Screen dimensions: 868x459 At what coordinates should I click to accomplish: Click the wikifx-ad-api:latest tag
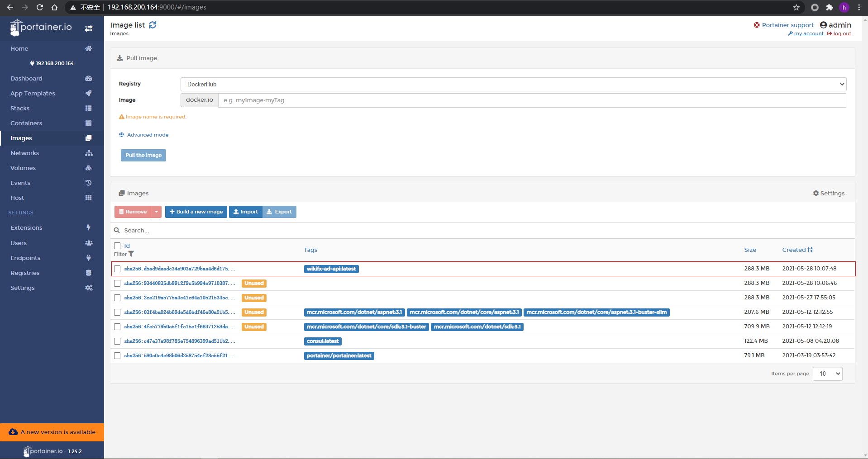tap(331, 269)
